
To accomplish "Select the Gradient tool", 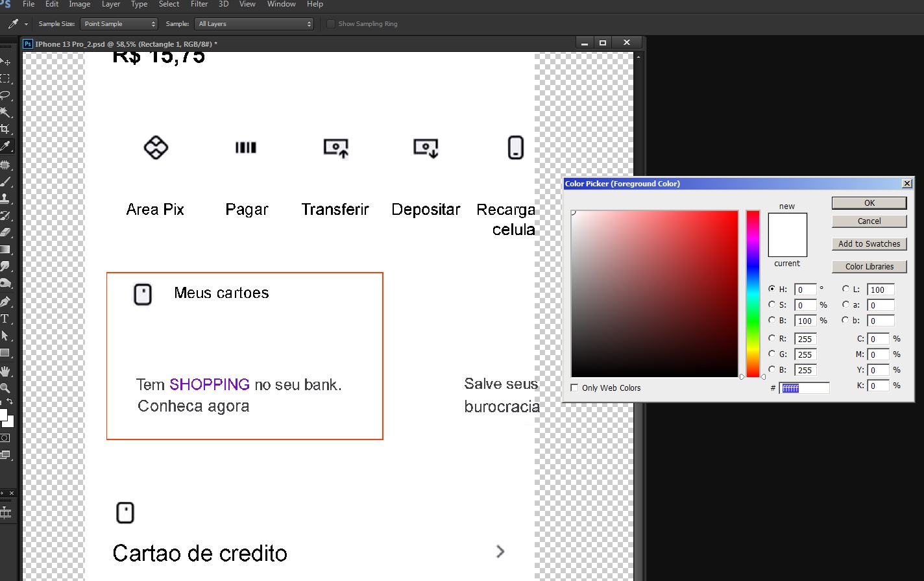I will [5, 249].
